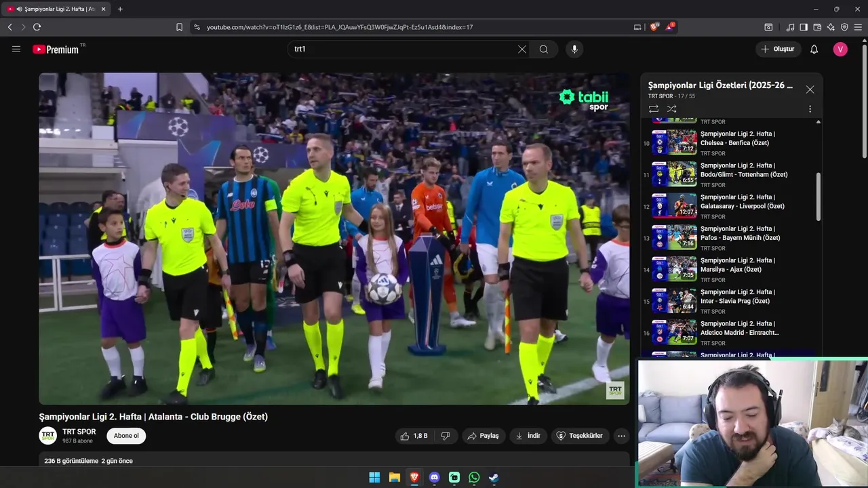Open playlist options menu
Screen dimensions: 868x488
coord(810,108)
